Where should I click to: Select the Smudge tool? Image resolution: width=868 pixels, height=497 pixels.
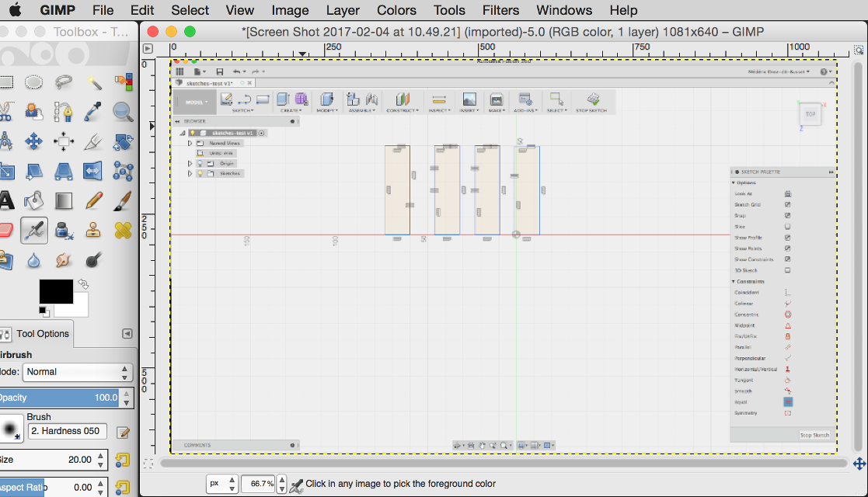64,259
